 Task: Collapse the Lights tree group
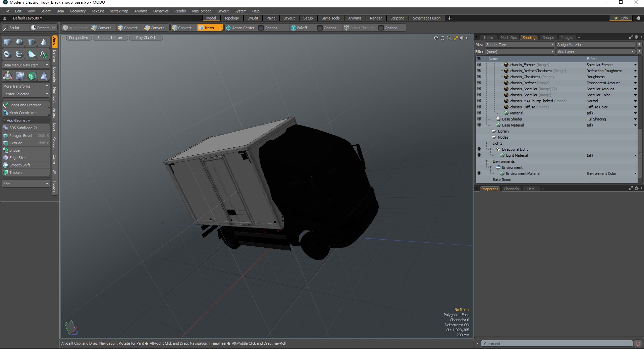pos(487,143)
